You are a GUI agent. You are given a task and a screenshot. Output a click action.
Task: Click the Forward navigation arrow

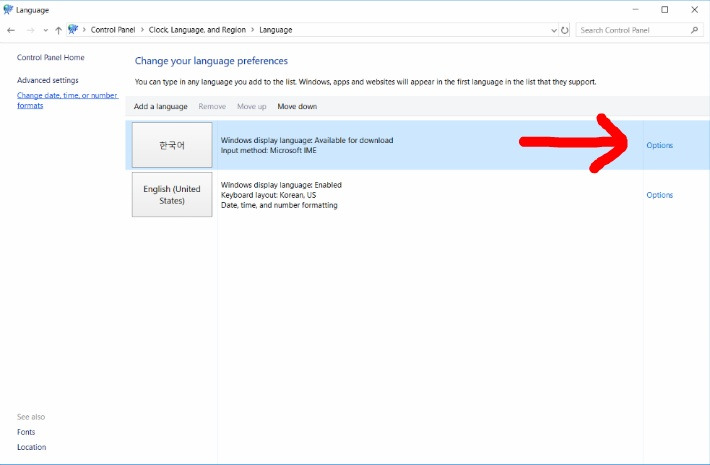30,30
